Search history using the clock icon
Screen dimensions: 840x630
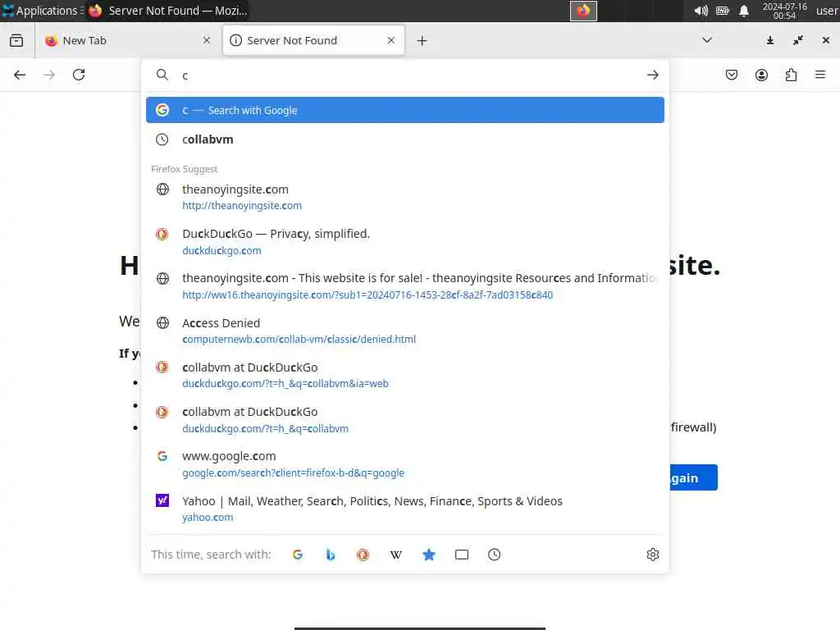[x=495, y=555]
